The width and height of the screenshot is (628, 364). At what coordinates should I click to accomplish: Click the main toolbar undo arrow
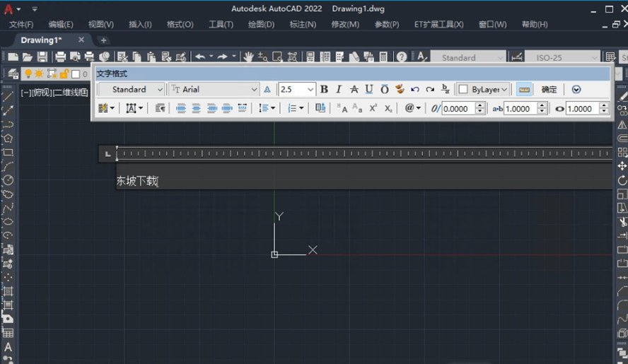click(200, 57)
